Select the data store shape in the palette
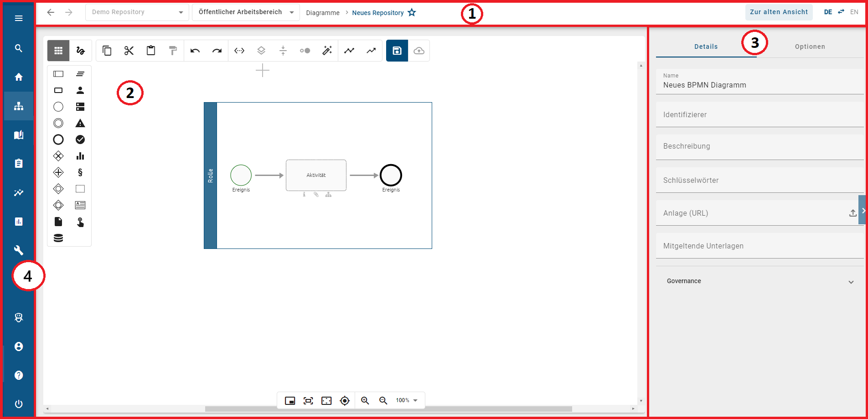868x419 pixels. (58, 237)
